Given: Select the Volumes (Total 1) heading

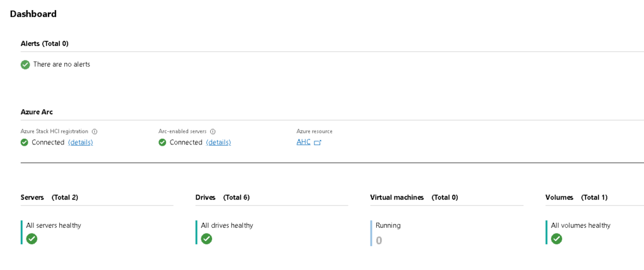Looking at the screenshot, I should 576,197.
